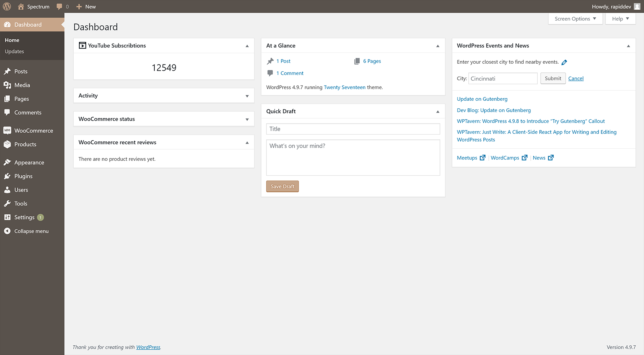Click the Spectrum site home icon
Viewport: 644px width, 355px height.
pos(21,6)
